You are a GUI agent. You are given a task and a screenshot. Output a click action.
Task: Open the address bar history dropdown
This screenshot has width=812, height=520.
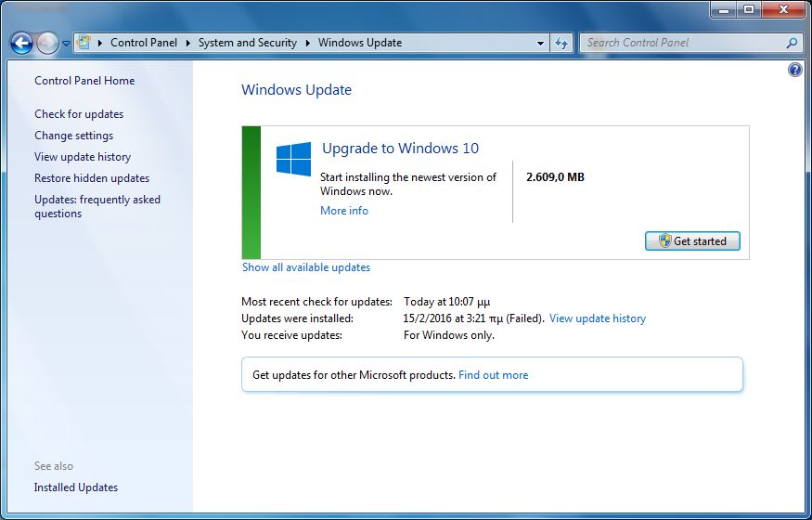point(540,43)
